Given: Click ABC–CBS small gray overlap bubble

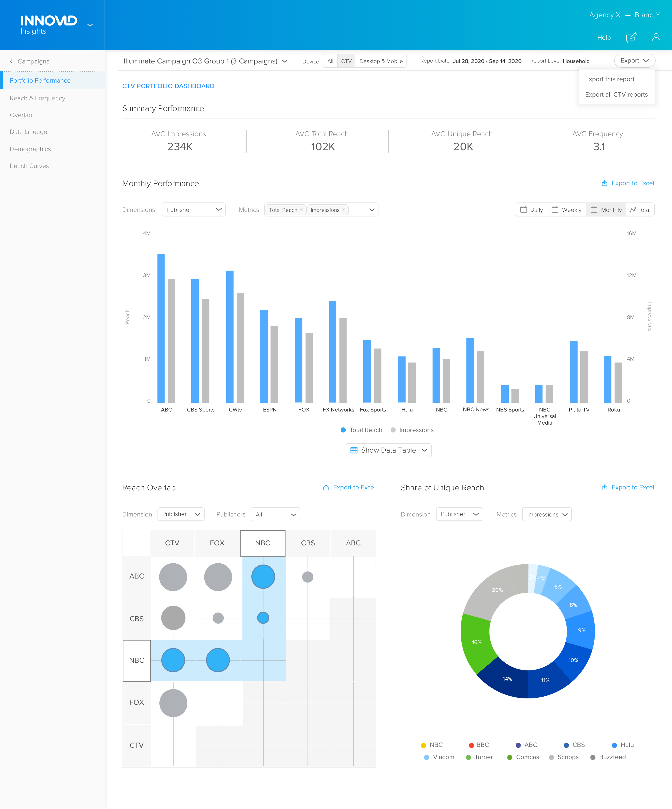Looking at the screenshot, I should click(x=308, y=577).
